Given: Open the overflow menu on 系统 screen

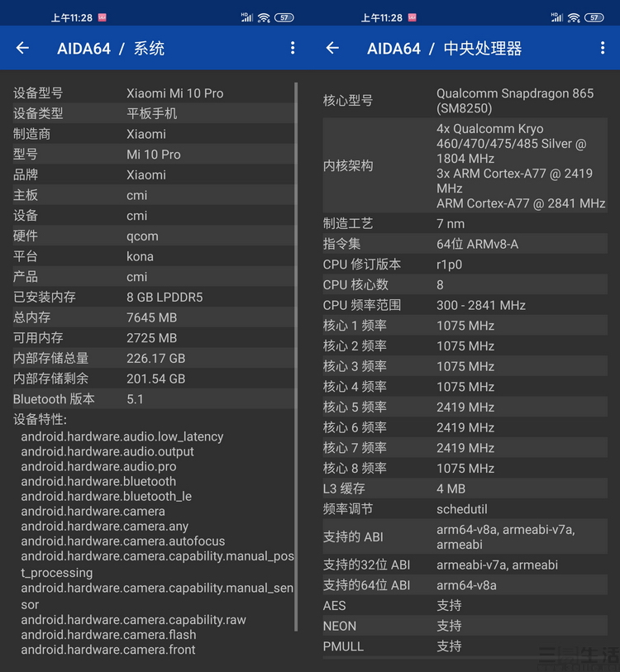Looking at the screenshot, I should point(293,48).
